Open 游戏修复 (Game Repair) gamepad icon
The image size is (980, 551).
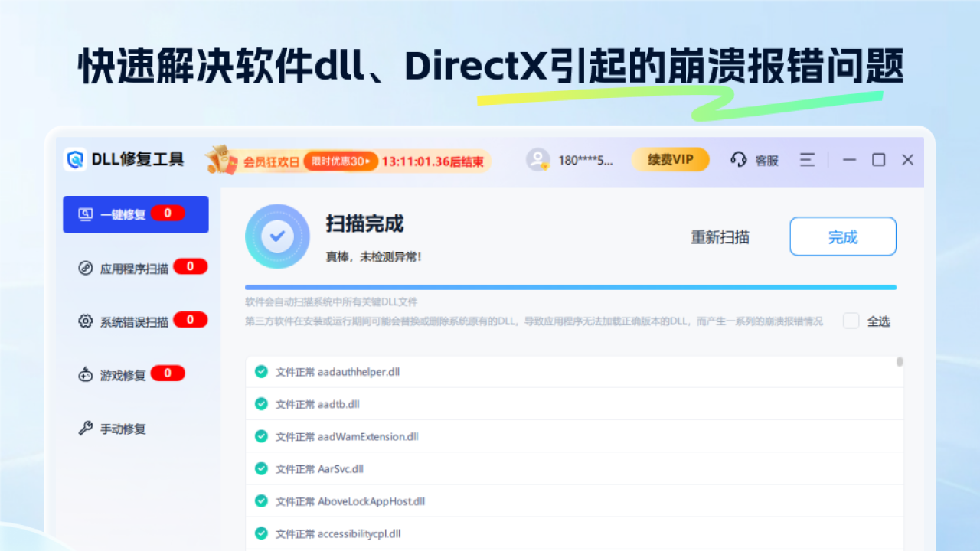[87, 373]
